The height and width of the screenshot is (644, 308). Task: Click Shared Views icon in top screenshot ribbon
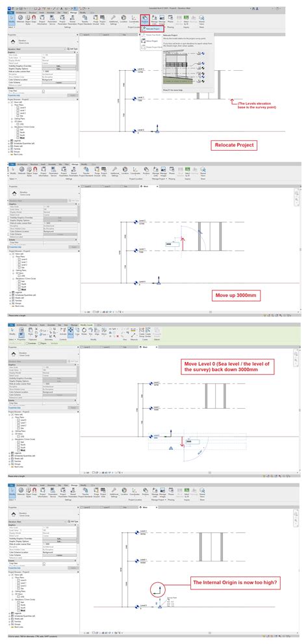[201, 19]
